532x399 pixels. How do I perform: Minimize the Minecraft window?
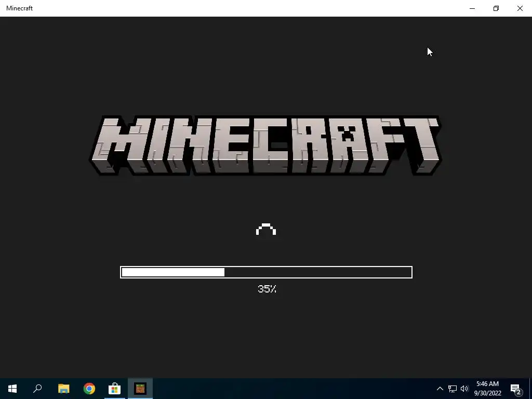(x=472, y=8)
